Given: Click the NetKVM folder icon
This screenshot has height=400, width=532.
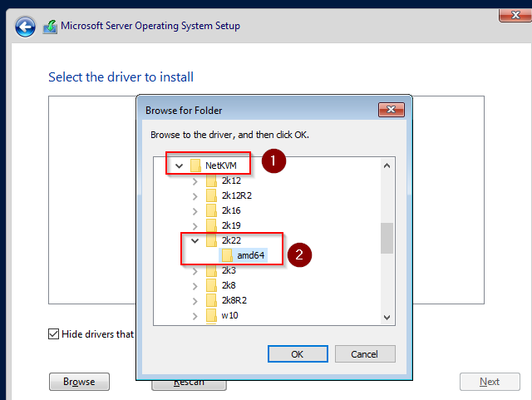Looking at the screenshot, I should tap(195, 165).
